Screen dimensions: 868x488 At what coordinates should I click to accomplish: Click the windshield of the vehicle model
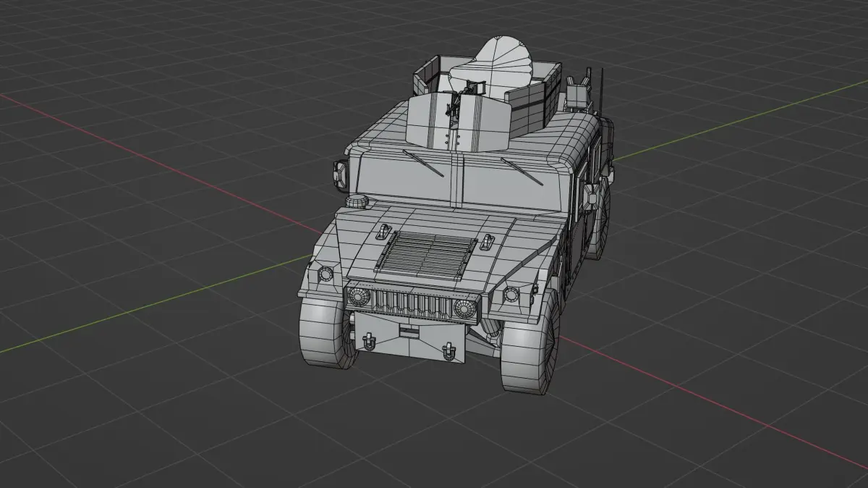pyautogui.click(x=459, y=180)
